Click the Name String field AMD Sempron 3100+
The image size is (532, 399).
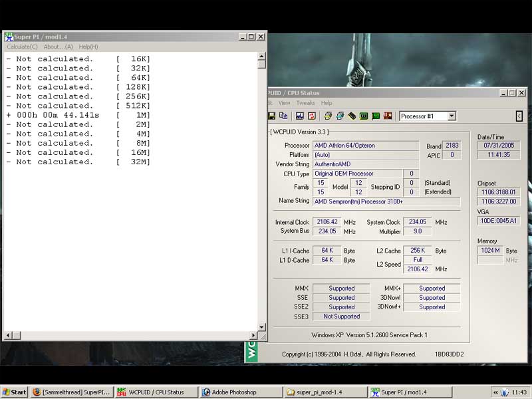[x=386, y=201]
